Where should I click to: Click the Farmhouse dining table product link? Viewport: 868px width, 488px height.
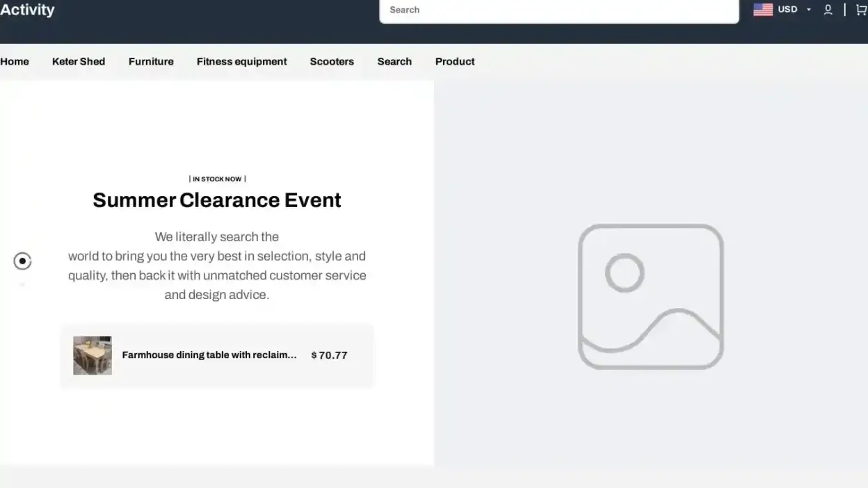tap(209, 355)
